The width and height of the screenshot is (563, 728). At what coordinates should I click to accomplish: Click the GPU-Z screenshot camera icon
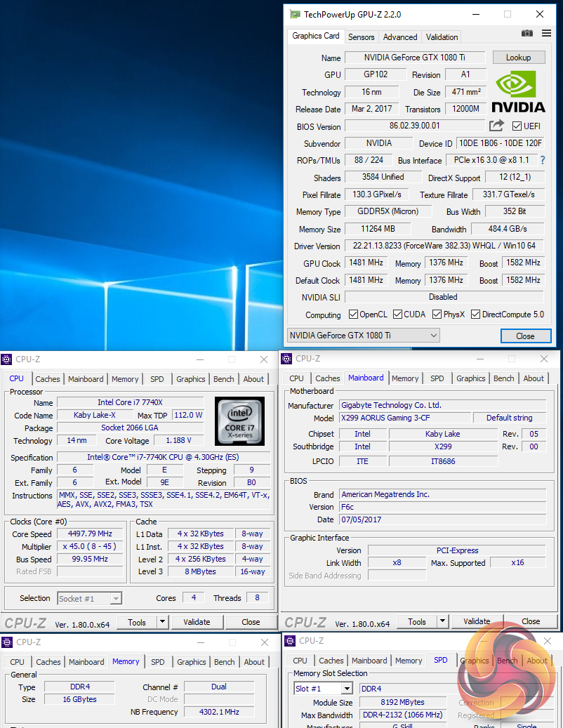[x=526, y=33]
